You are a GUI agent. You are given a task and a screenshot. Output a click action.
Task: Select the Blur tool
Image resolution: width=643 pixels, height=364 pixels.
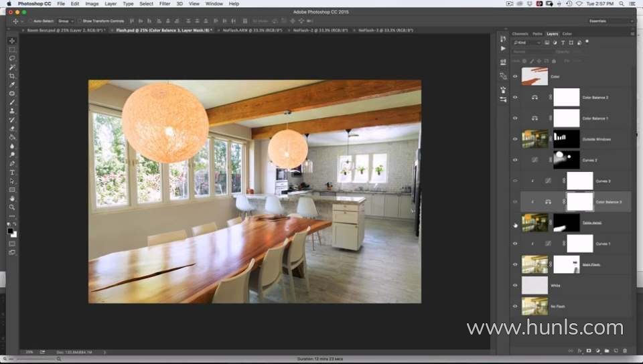(12, 146)
